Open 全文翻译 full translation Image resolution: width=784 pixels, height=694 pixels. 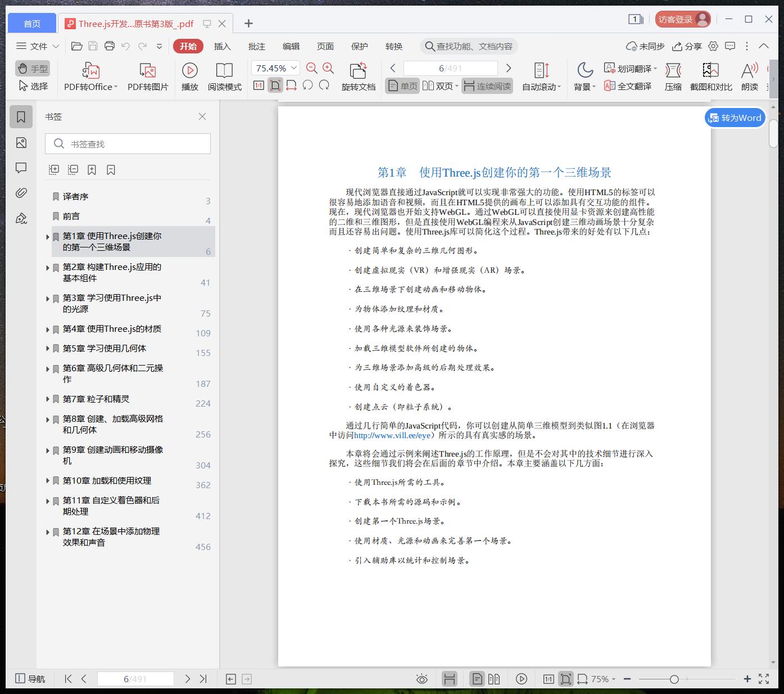pos(628,86)
